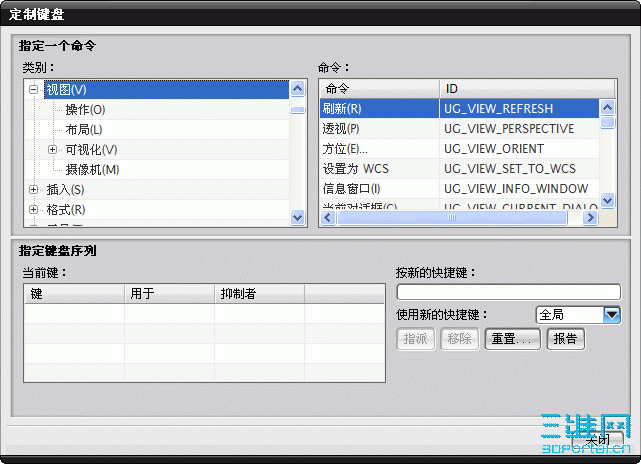Image resolution: width=641 pixels, height=464 pixels.
Task: Click the 重置... button
Action: pos(513,339)
